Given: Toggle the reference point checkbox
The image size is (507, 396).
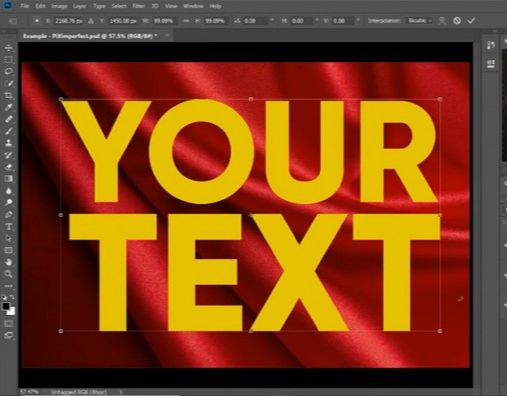Looking at the screenshot, I should coord(37,21).
